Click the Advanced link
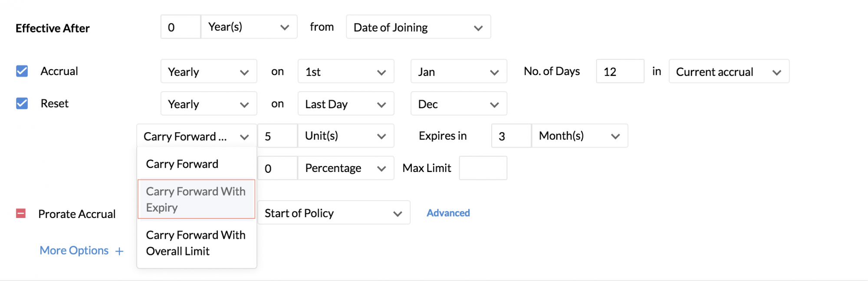The width and height of the screenshot is (868, 281). pyautogui.click(x=448, y=213)
